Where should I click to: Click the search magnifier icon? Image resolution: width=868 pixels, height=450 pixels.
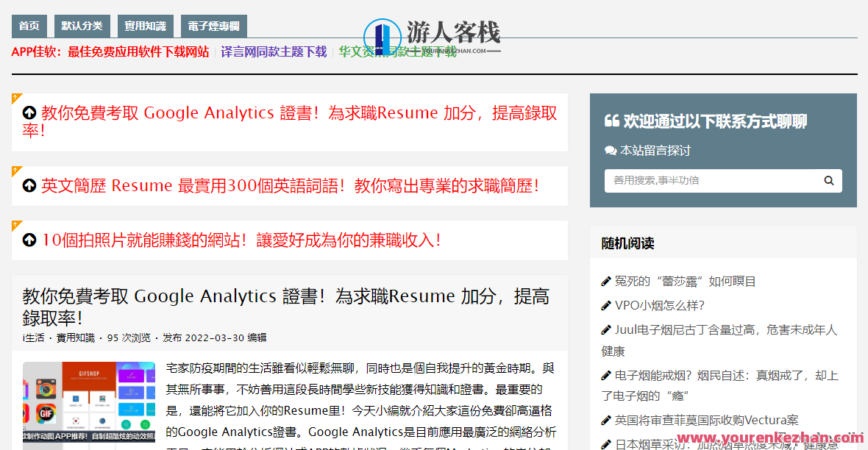[829, 180]
